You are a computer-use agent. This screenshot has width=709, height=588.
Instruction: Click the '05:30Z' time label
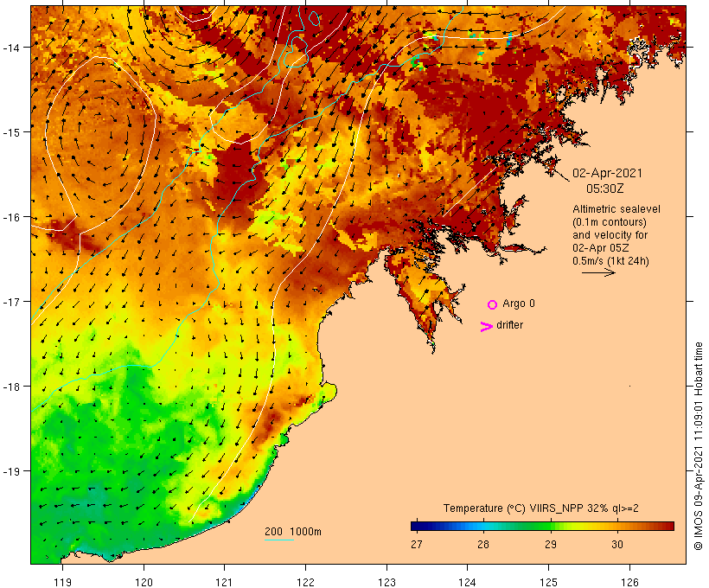tap(605, 189)
